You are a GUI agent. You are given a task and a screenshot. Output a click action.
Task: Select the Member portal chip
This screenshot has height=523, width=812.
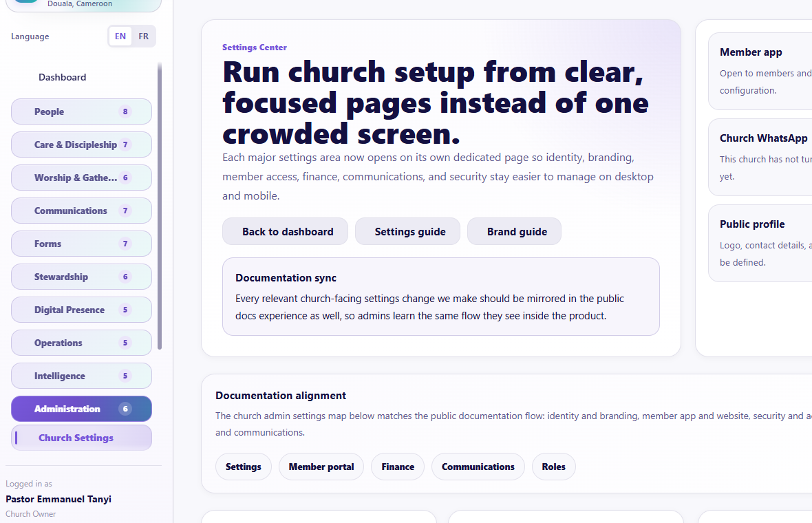click(321, 467)
